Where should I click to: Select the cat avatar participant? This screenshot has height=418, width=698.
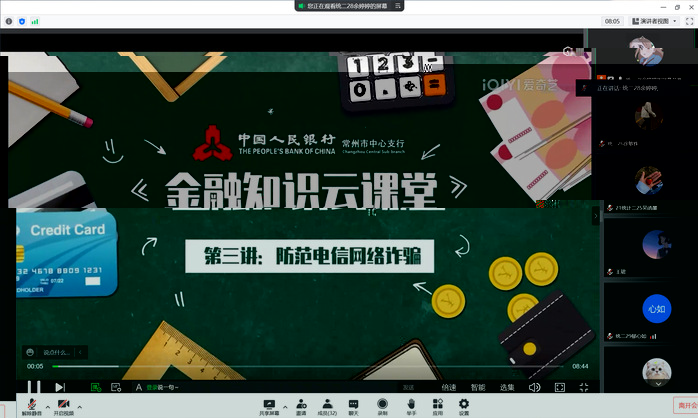(657, 372)
